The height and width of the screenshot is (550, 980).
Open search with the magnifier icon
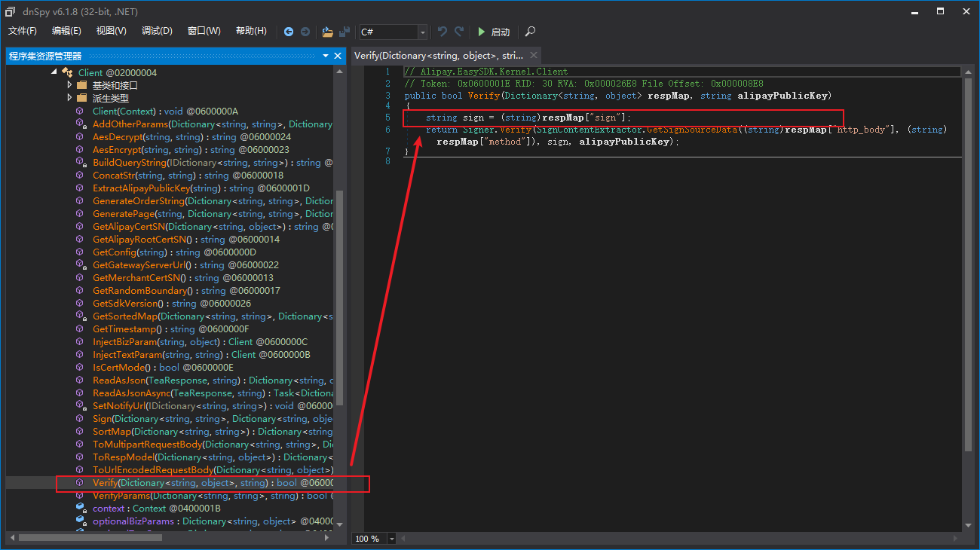[530, 32]
